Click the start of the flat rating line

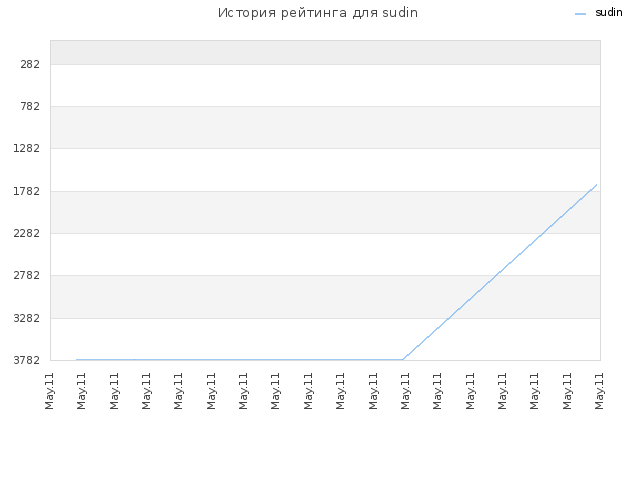[76, 360]
